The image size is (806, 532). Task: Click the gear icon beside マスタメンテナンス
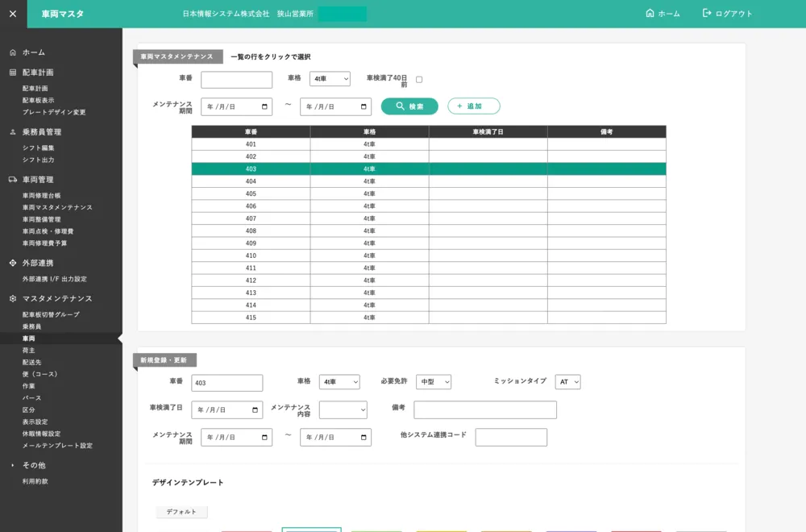[13, 299]
